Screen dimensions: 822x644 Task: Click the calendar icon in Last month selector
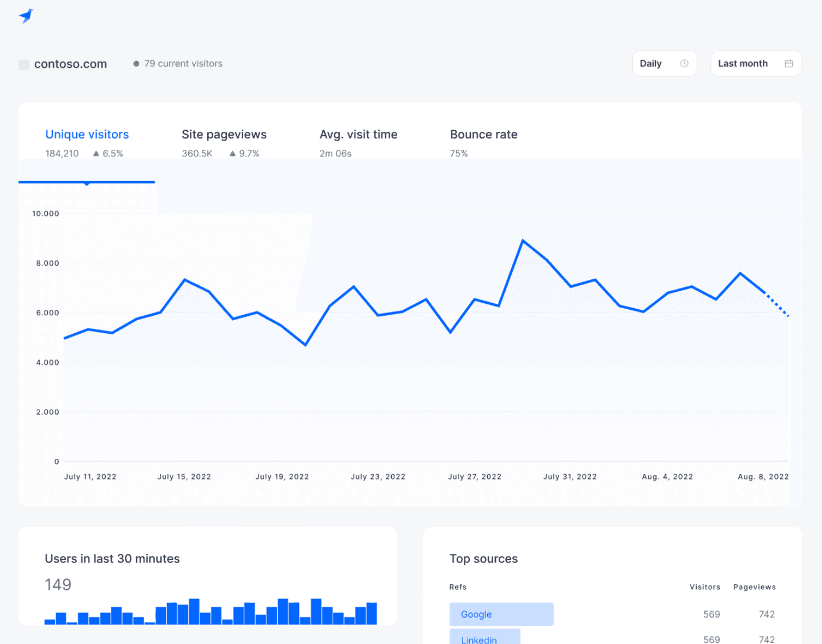789,63
